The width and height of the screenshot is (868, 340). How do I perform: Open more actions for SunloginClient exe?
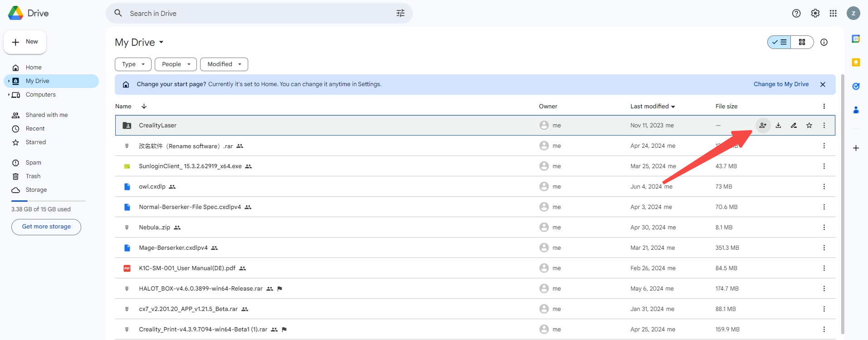point(824,166)
